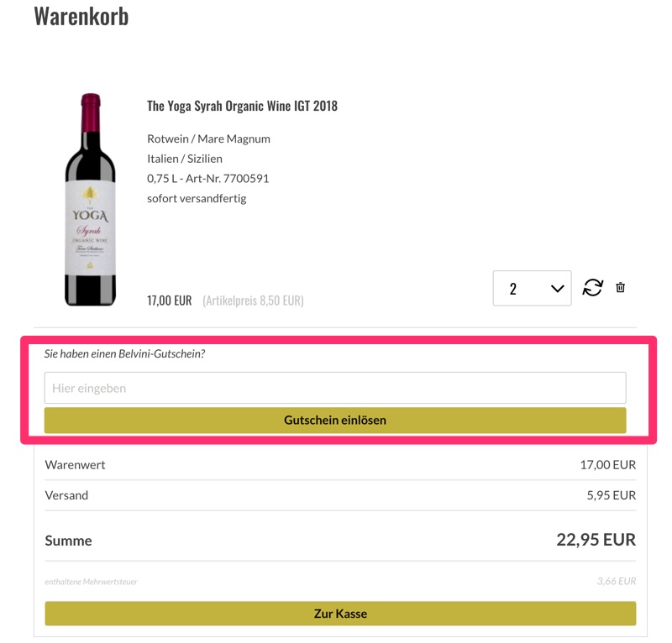Click the refresh quantity icon
Screen dimensions: 672x643
pos(593,288)
